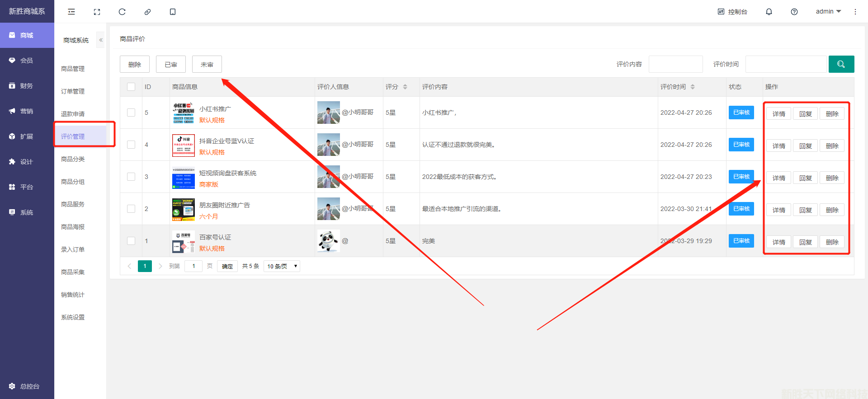868x399 pixels.
Task: Open 订单管理 in the submenu
Action: click(x=73, y=91)
